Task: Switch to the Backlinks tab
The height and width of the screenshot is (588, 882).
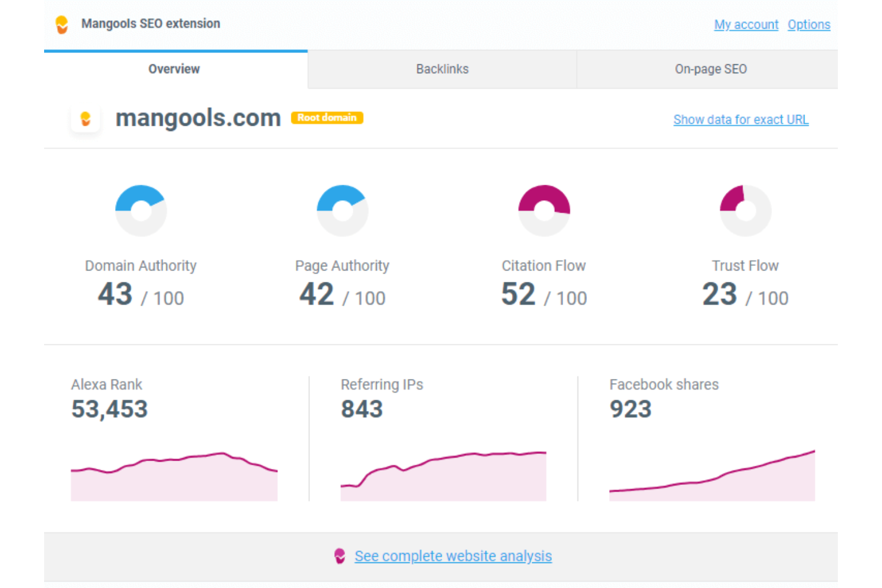Action: (x=442, y=69)
